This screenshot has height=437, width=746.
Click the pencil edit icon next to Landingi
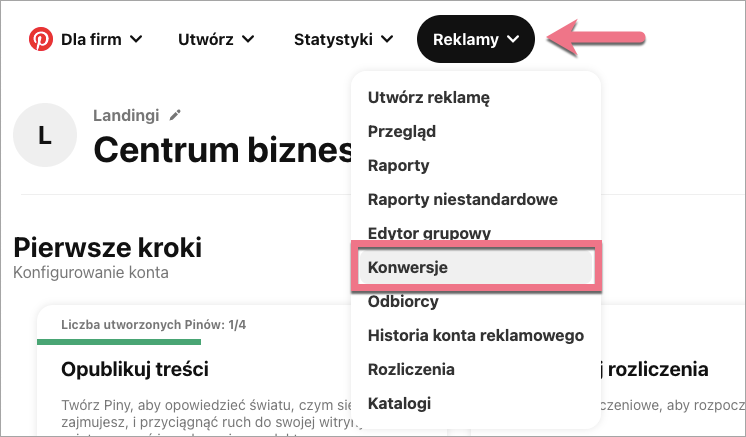[x=176, y=115]
